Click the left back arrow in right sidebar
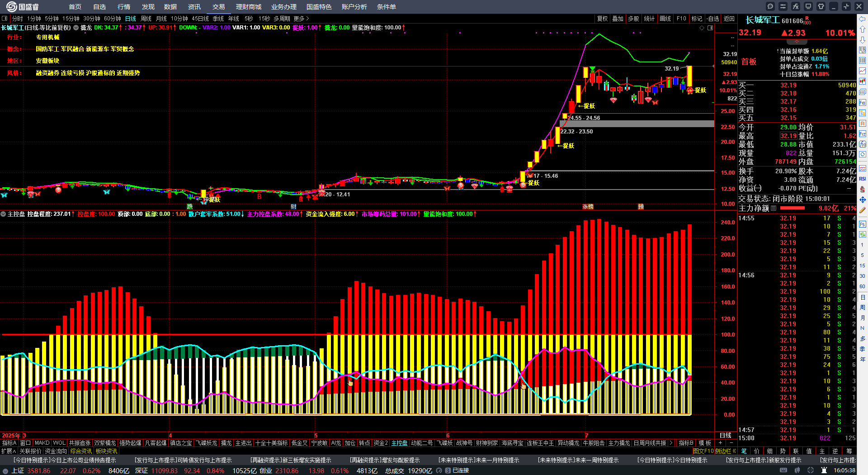Viewport: 868px width, 475px height. 863,19
